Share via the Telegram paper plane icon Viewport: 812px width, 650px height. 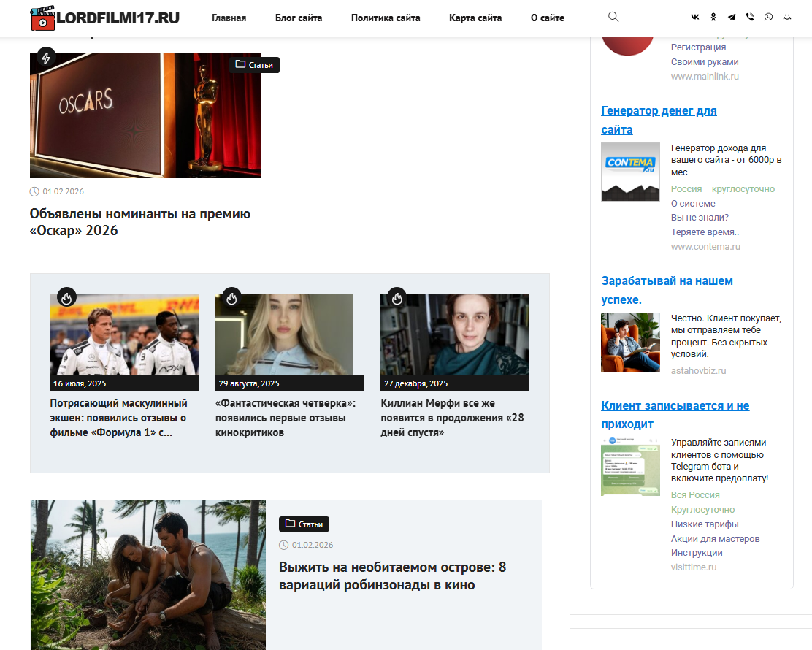731,17
